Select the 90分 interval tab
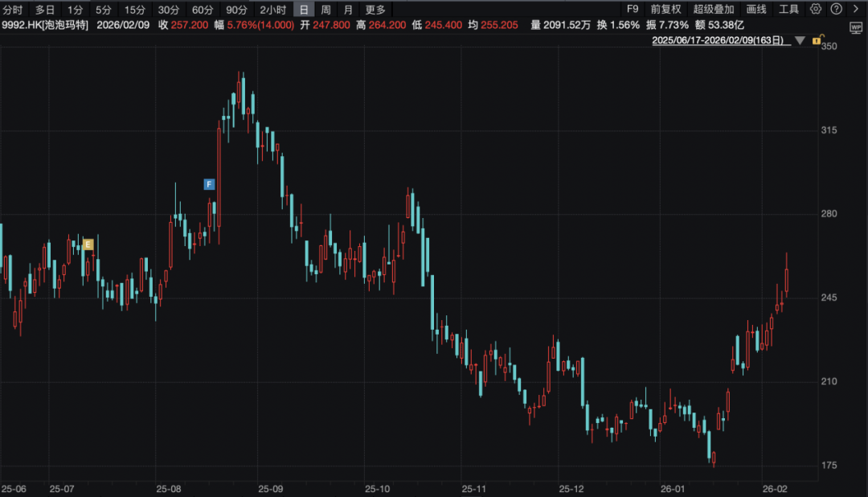868x497 pixels. click(x=236, y=10)
